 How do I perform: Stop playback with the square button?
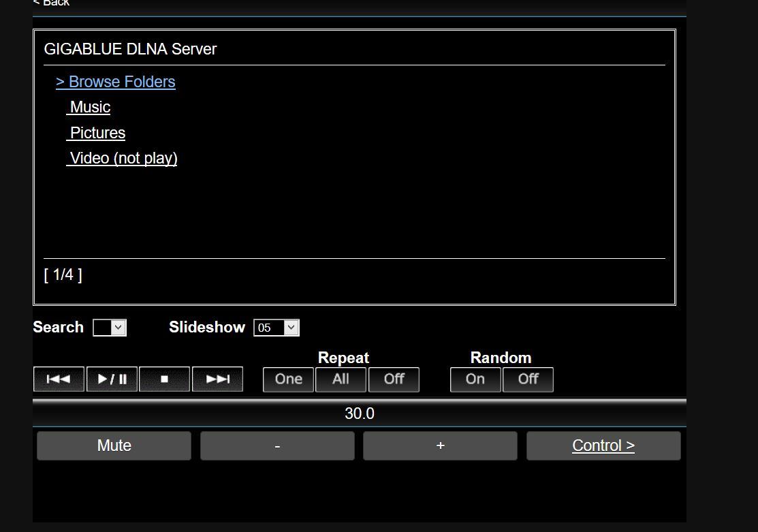(164, 379)
